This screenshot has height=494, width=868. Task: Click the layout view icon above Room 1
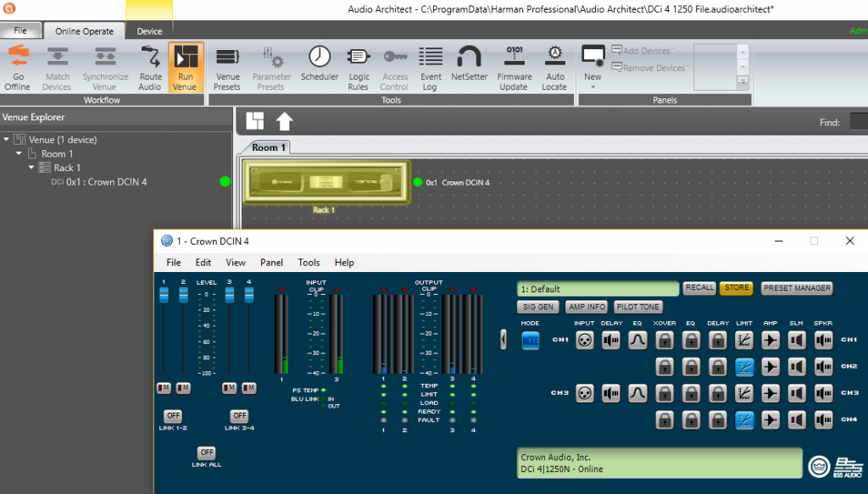pos(255,121)
